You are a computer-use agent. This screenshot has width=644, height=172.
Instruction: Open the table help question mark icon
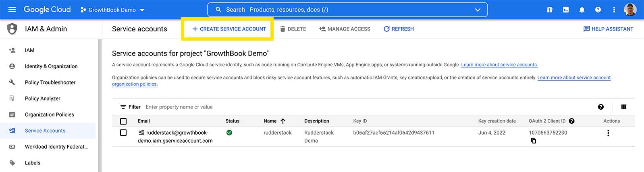click(601, 107)
